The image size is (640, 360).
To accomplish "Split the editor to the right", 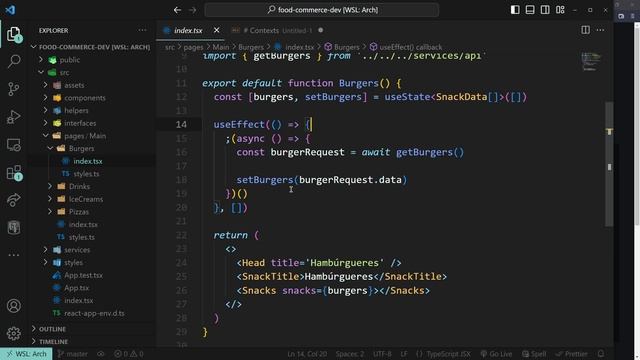I will [585, 30].
